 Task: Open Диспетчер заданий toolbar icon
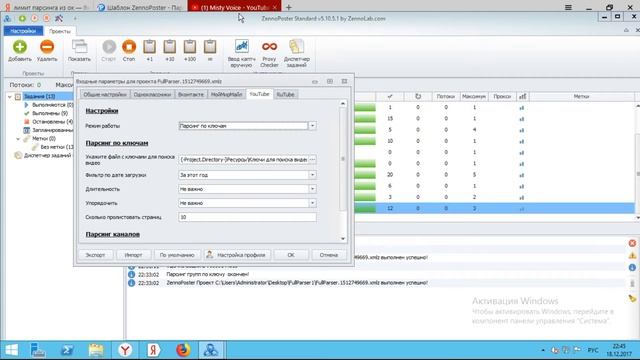297,47
